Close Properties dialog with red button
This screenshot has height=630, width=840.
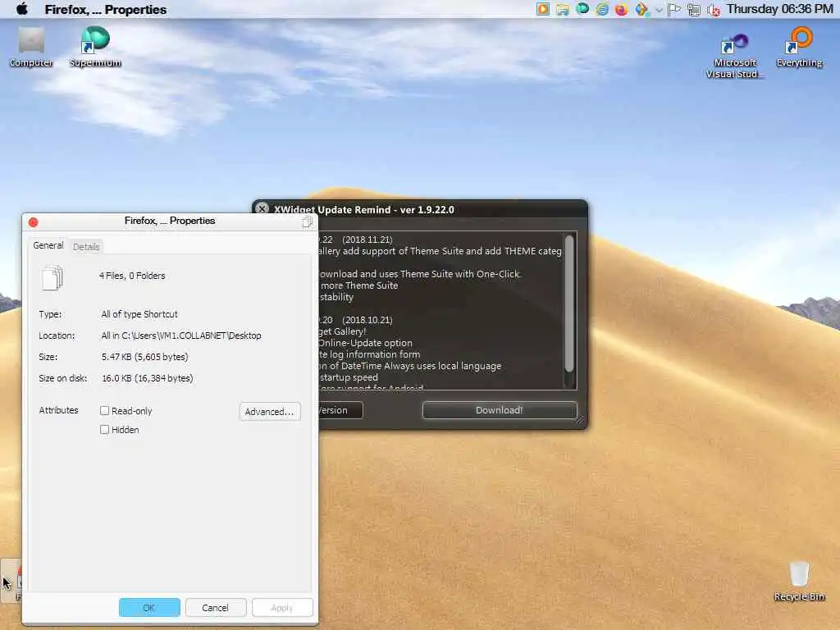(x=33, y=221)
